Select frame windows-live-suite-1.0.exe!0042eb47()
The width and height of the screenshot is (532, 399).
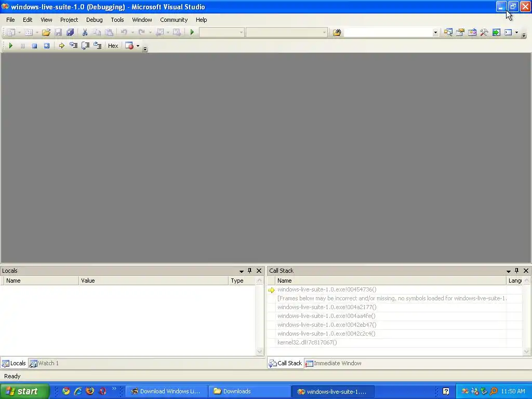pyautogui.click(x=327, y=325)
